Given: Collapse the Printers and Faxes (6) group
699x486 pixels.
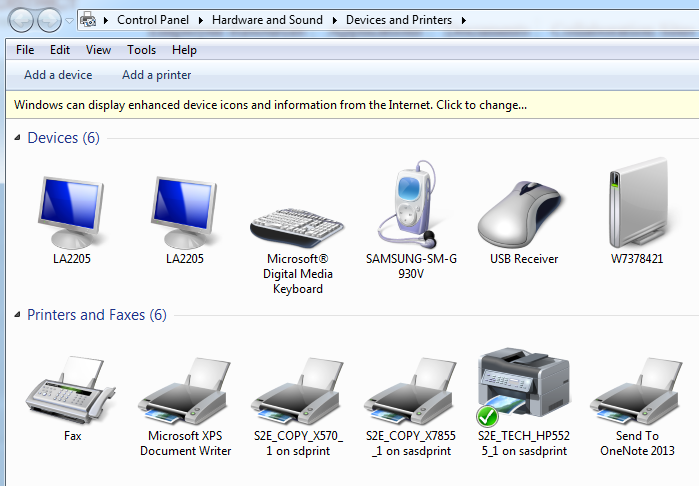Looking at the screenshot, I should pos(17,315).
